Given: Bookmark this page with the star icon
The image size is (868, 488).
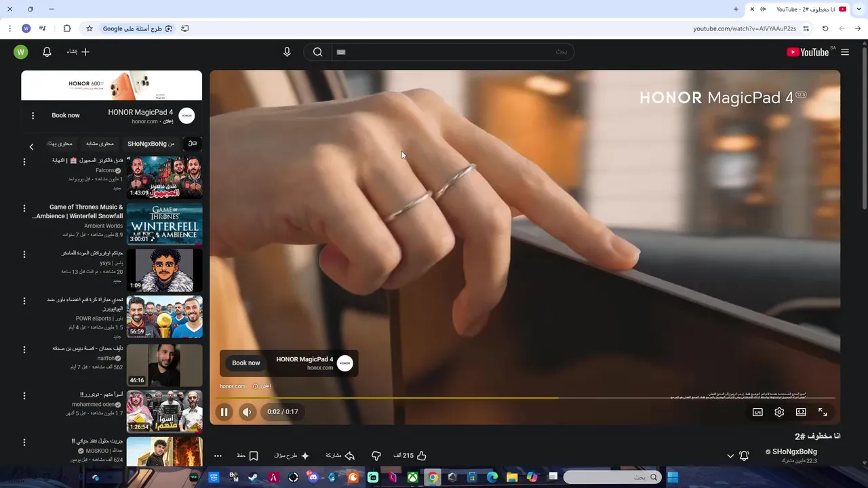Looking at the screenshot, I should pyautogui.click(x=89, y=28).
